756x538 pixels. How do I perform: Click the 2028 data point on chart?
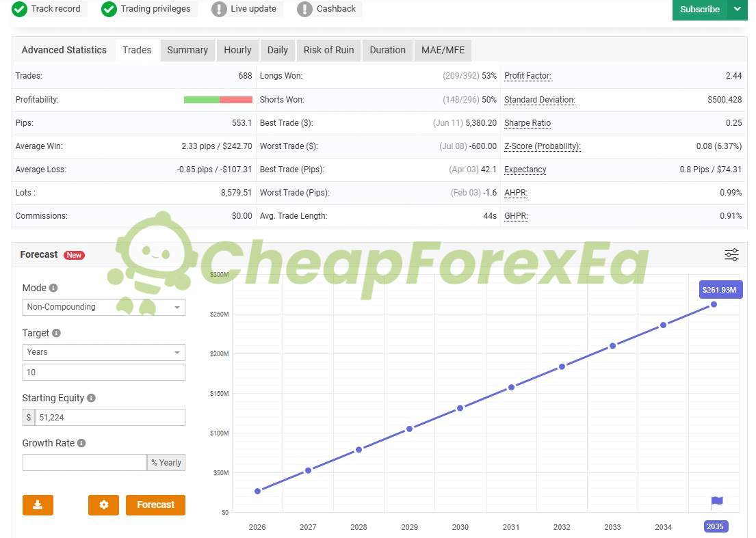[x=359, y=449]
